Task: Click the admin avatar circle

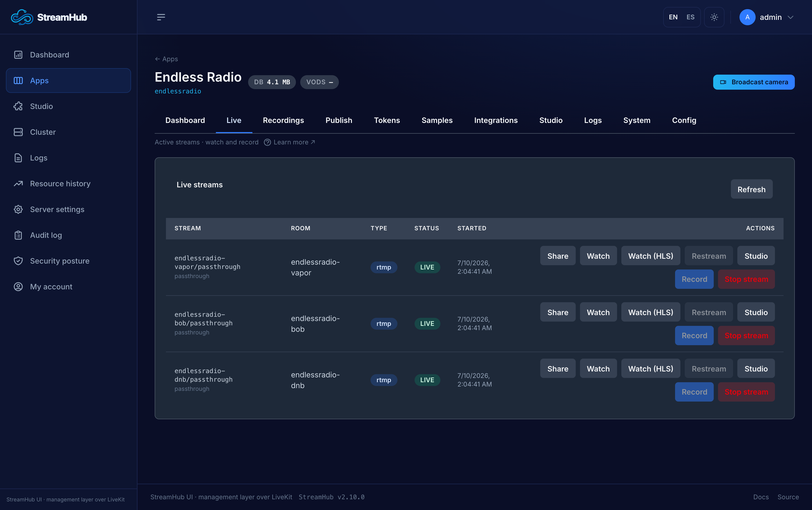Action: tap(747, 17)
